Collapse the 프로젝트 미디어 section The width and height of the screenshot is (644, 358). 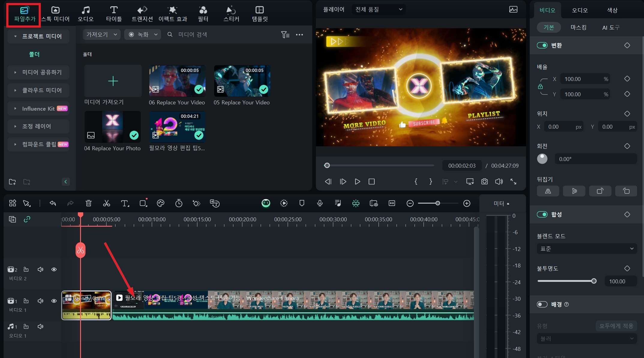point(38,36)
